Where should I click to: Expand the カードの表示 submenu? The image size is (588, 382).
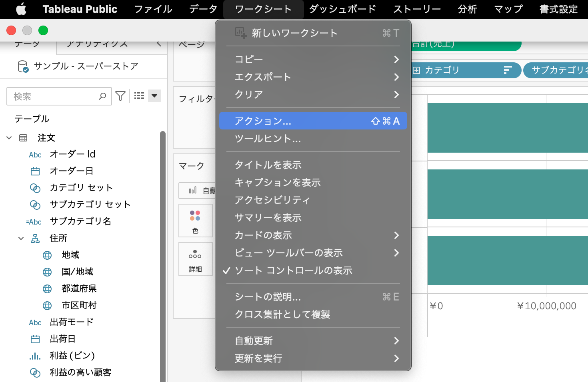(x=313, y=235)
